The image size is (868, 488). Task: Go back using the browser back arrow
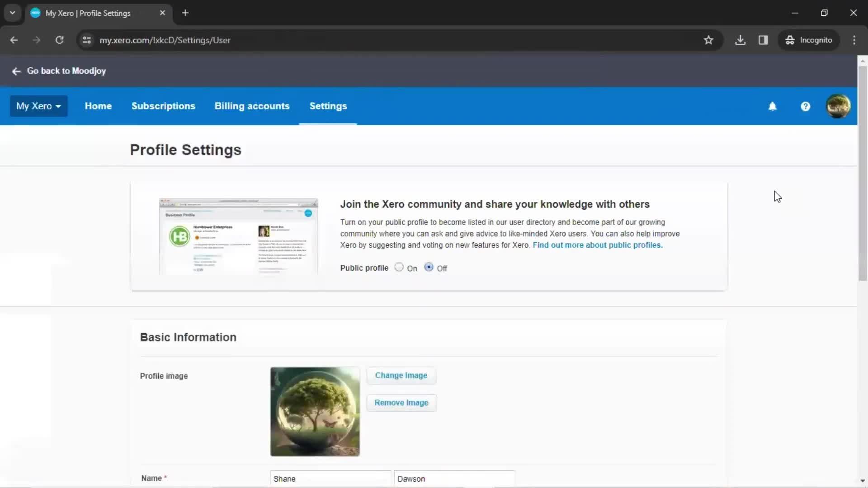point(14,40)
